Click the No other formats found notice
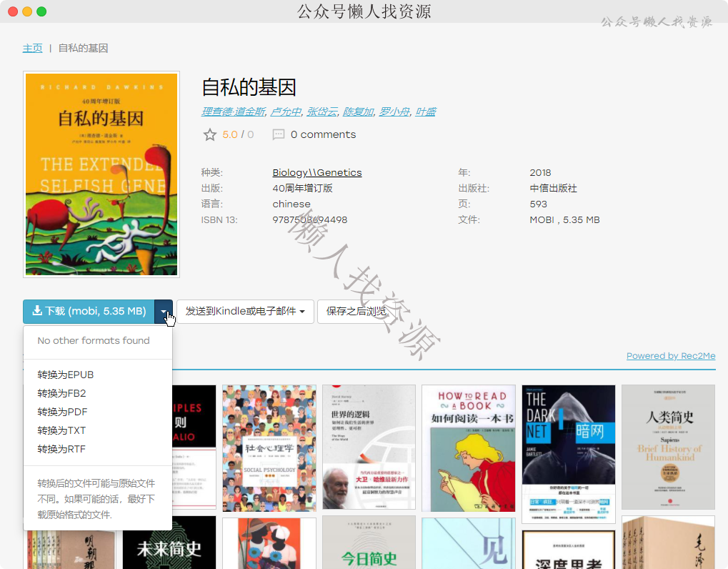728x569 pixels. (x=94, y=341)
